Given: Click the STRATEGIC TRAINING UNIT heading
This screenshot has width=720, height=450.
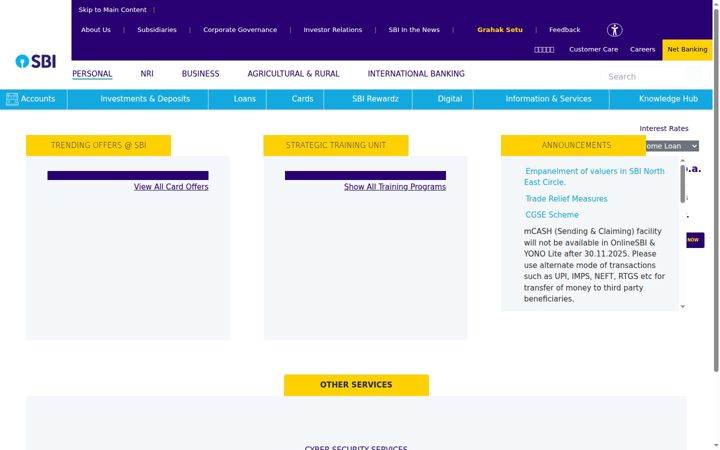Looking at the screenshot, I should click(x=336, y=146).
